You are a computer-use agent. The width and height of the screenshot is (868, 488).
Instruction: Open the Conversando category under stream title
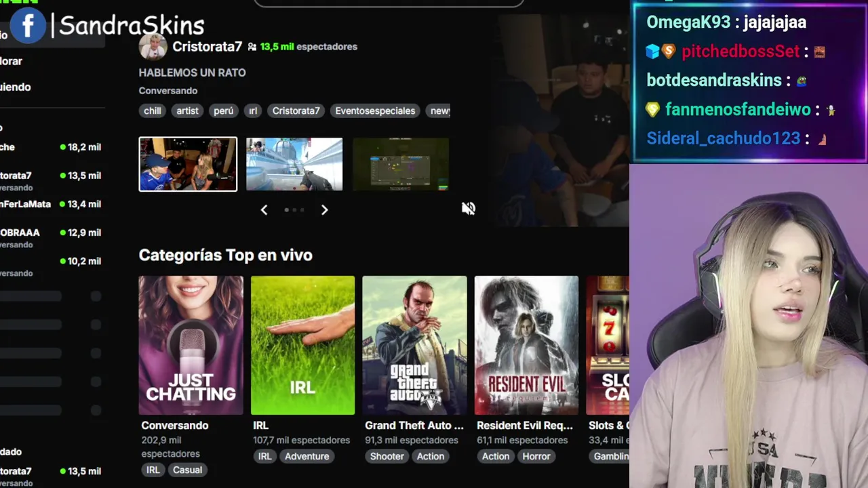pos(168,91)
